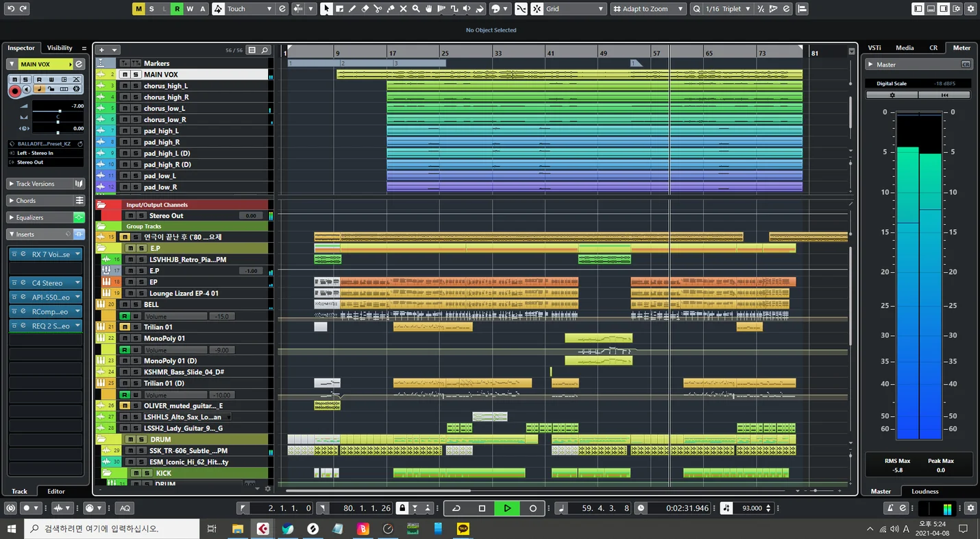Click the Undo arrow

[x=10, y=9]
